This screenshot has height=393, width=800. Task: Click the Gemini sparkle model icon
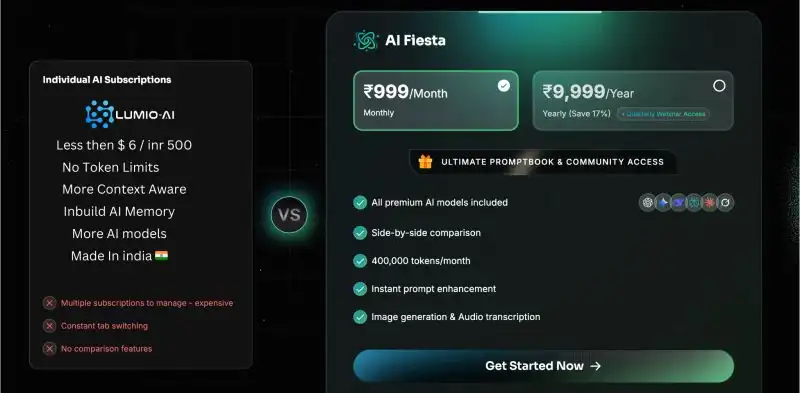click(x=663, y=203)
